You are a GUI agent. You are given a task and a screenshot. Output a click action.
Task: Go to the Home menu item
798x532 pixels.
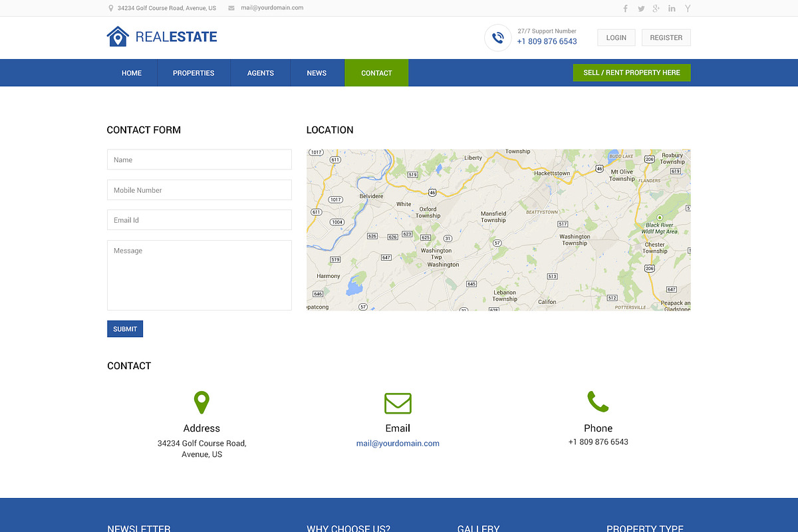pos(132,73)
